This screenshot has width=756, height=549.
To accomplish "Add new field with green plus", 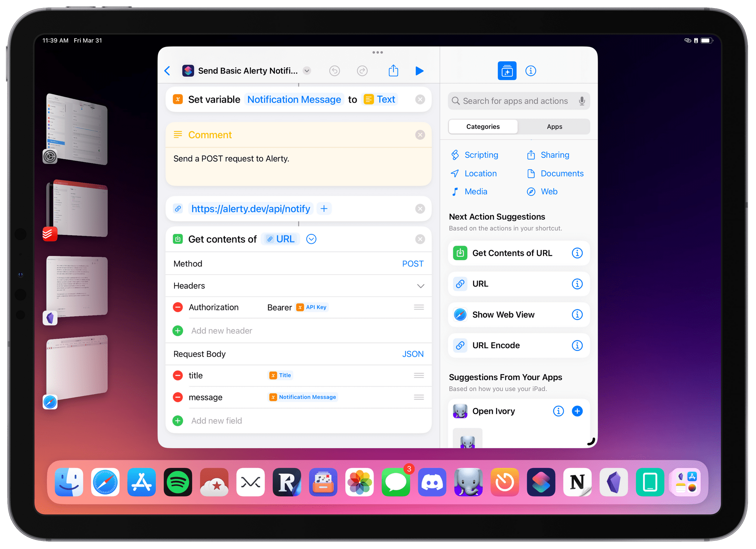I will coord(178,420).
